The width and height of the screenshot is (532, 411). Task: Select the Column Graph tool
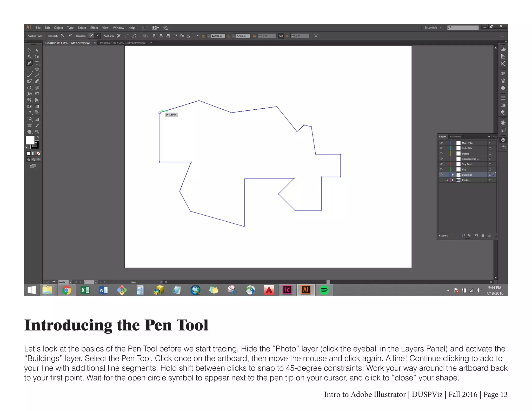[x=37, y=119]
